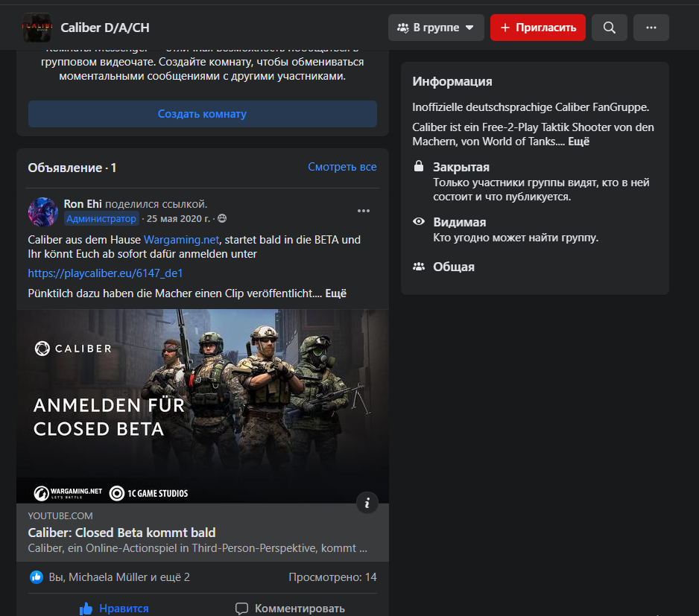Click the post audience group icon
The width and height of the screenshot is (699, 616).
click(222, 218)
